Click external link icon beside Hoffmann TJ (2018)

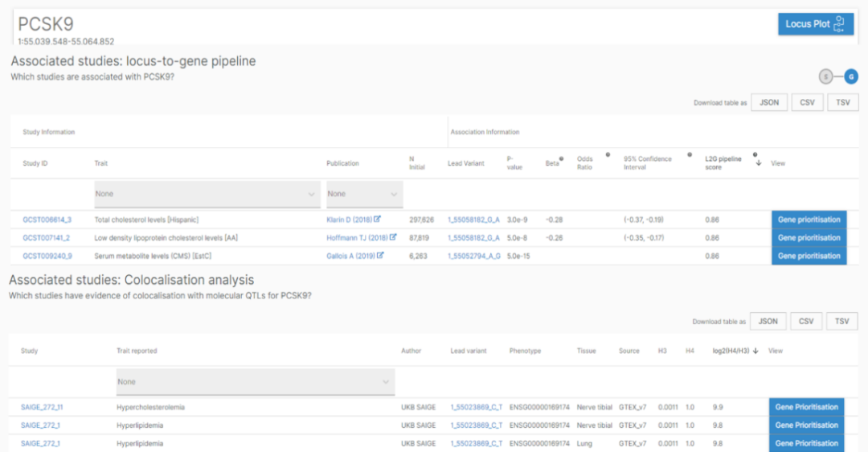pos(393,237)
